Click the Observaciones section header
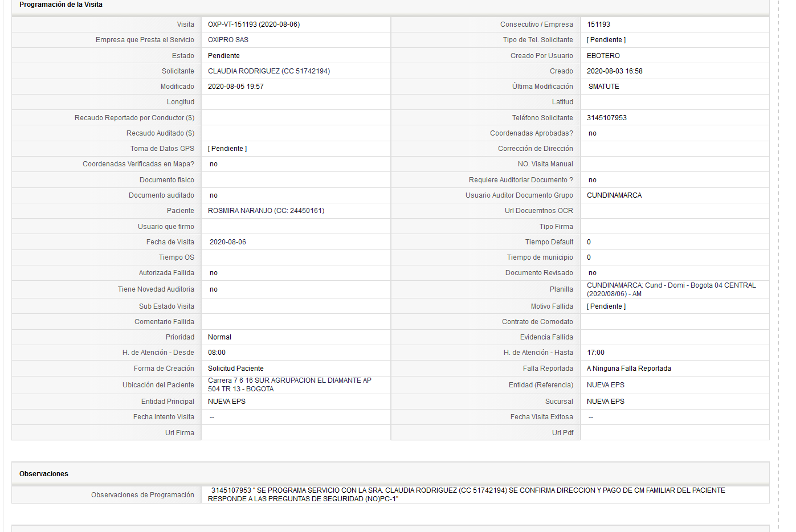The image size is (796, 532). click(44, 474)
